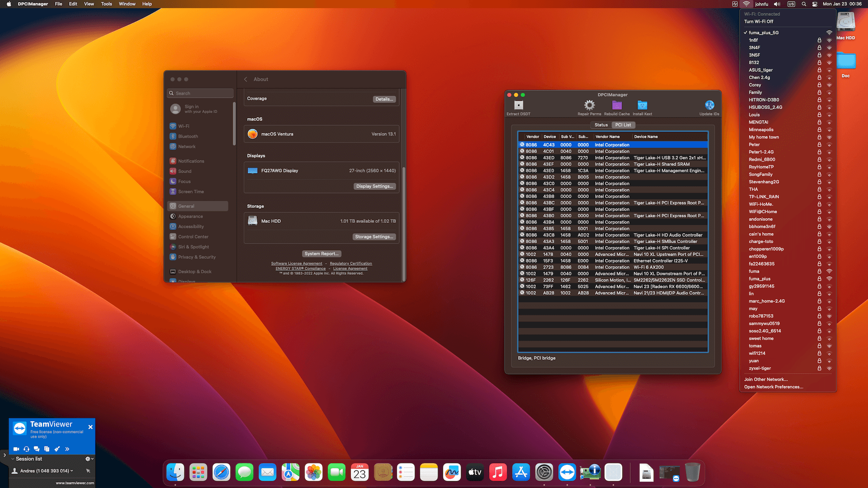This screenshot has height=488, width=868.
Task: Click the Rebuild Cache folder icon
Action: (x=617, y=106)
